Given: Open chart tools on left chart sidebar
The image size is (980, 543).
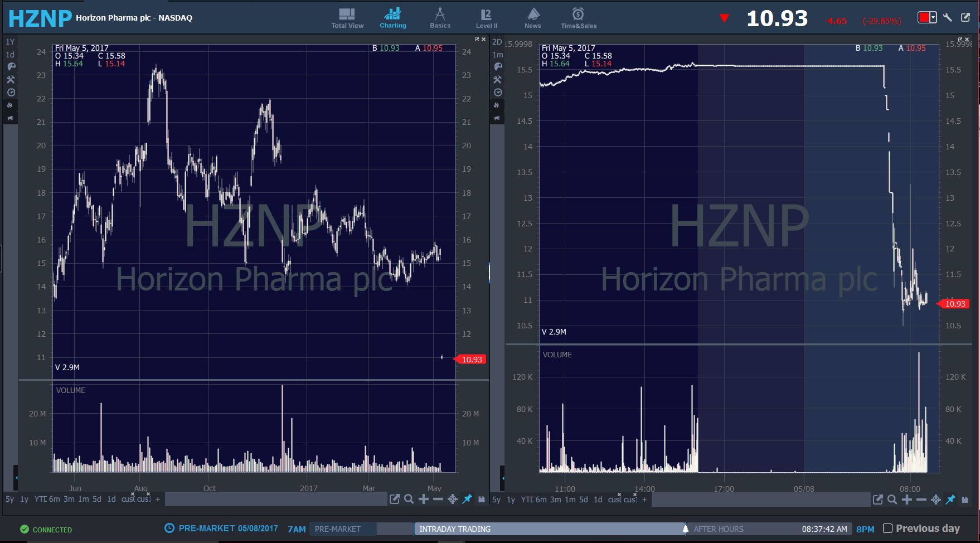Looking at the screenshot, I should click(x=11, y=80).
